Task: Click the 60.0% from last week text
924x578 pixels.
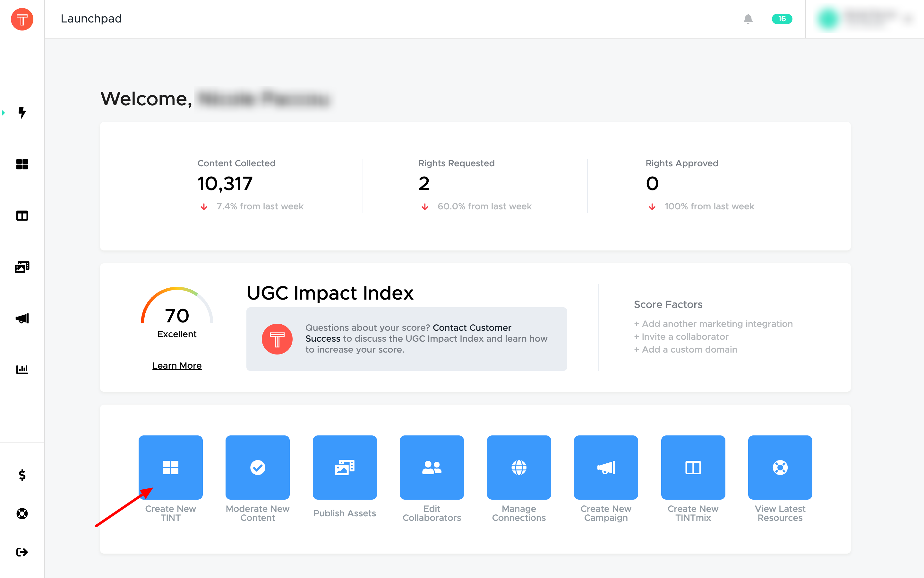Action: 484,206
